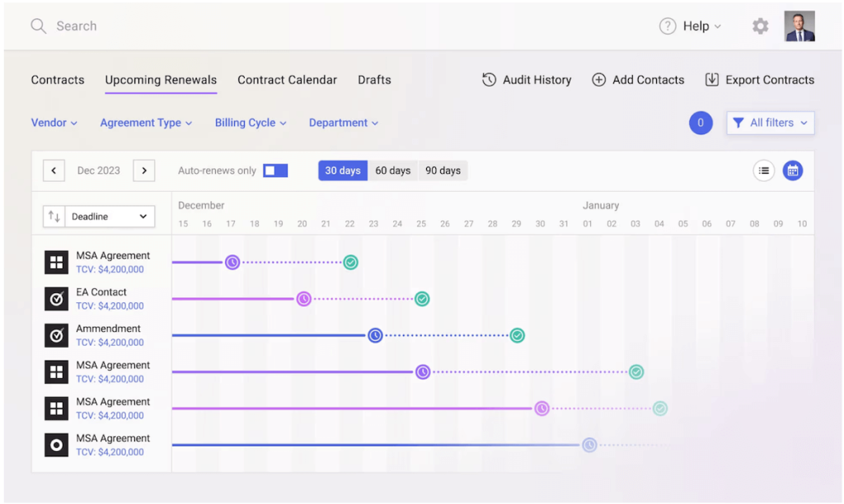The width and height of the screenshot is (844, 504).
Task: Click the Help question mark icon
Action: (x=667, y=26)
